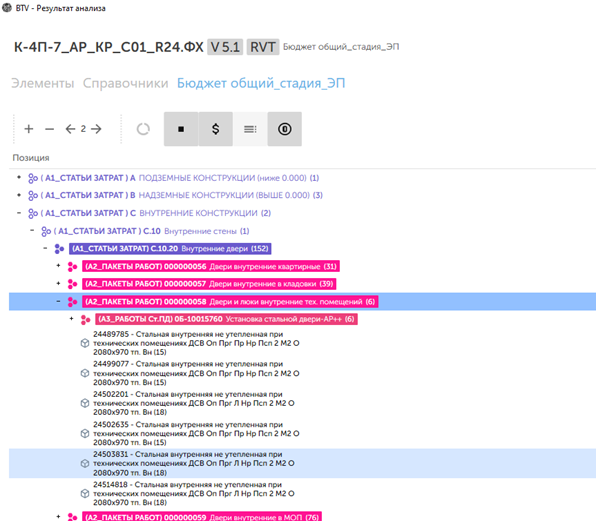This screenshot has width=596, height=521.
Task: Click group icon of ПОДЗЕМНЫЕ КОНСТРУКЦИИ row
Action: pyautogui.click(x=33, y=178)
